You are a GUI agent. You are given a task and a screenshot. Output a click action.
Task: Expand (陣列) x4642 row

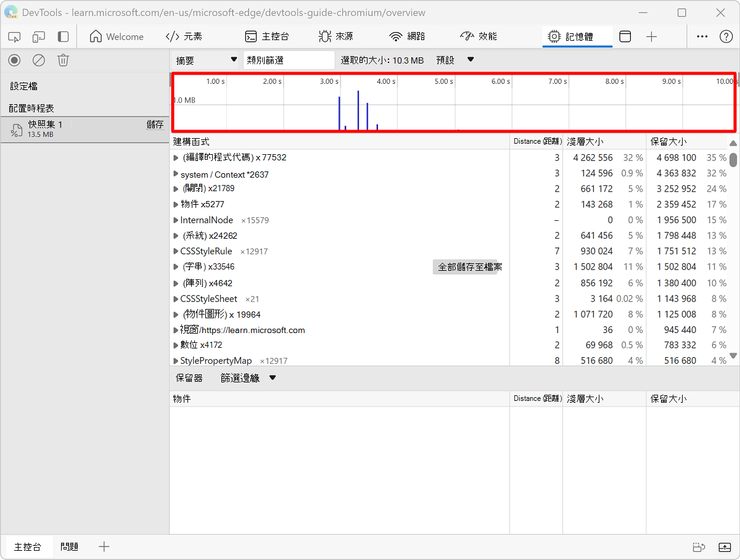(x=176, y=284)
